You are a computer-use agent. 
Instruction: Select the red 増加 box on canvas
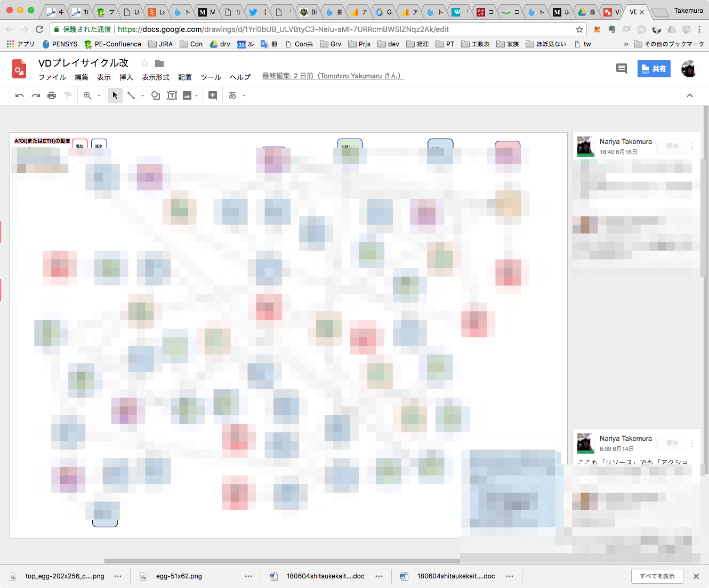click(79, 144)
